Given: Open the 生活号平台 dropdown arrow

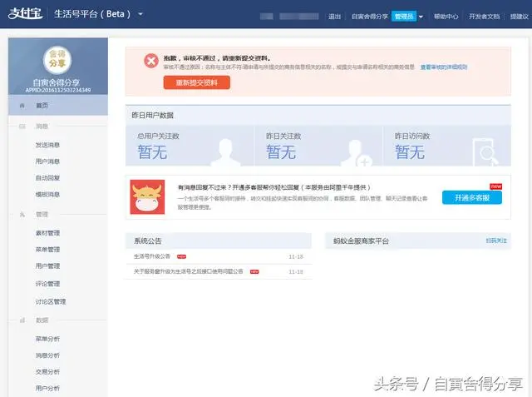Looking at the screenshot, I should [140, 14].
